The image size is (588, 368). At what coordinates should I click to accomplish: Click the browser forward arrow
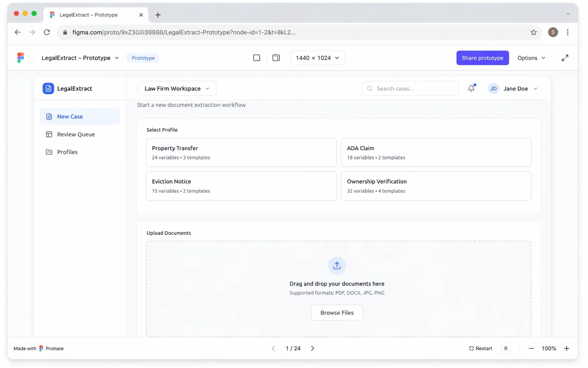(32, 32)
